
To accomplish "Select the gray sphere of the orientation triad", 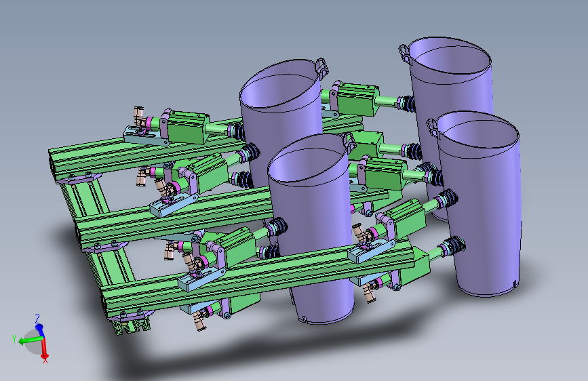I will pyautogui.click(x=33, y=343).
